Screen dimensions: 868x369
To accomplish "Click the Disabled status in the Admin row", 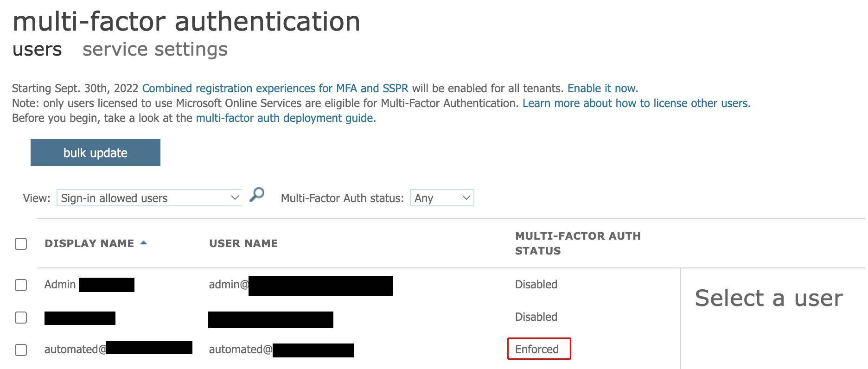I will [x=536, y=284].
